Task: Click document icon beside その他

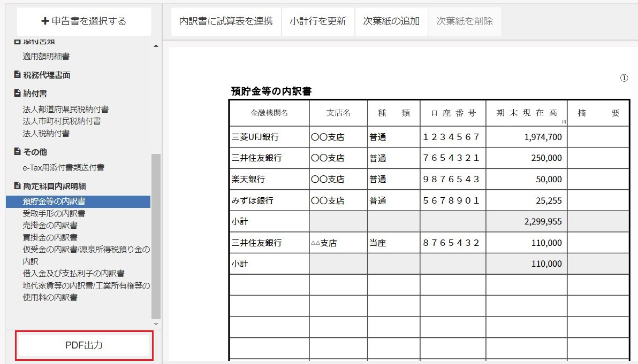Action: pos(17,151)
